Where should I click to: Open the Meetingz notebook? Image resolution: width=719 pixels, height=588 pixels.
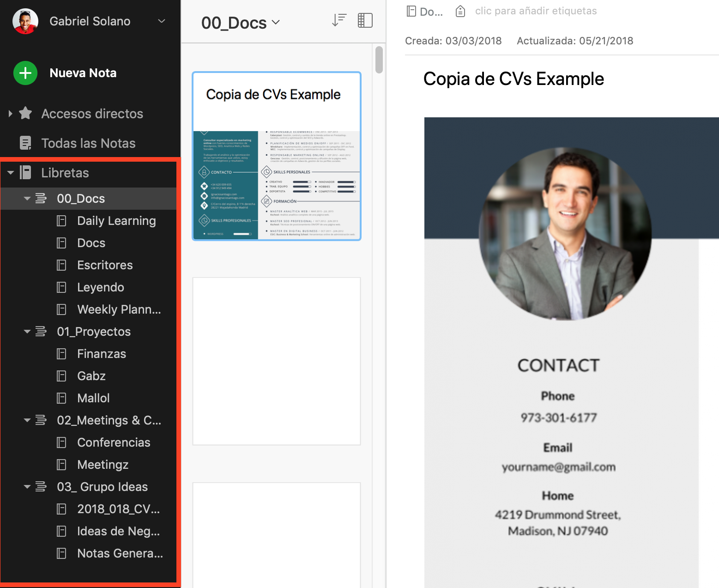pos(103,465)
